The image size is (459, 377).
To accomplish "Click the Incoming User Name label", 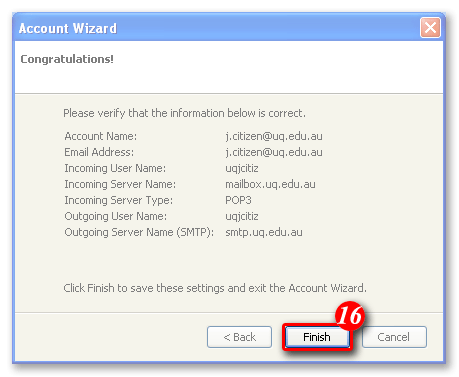I will pyautogui.click(x=115, y=168).
